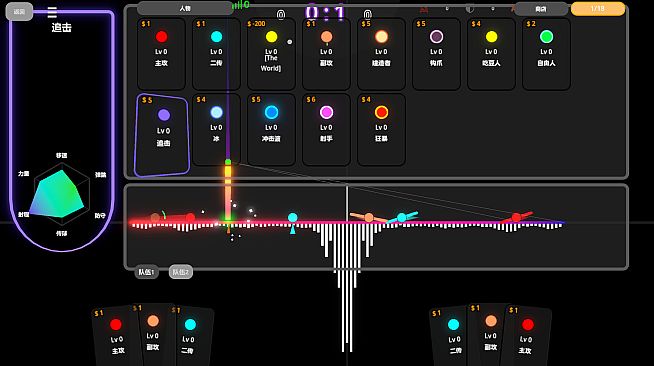Click the stats radar chart in the 追击 panel

(62, 194)
